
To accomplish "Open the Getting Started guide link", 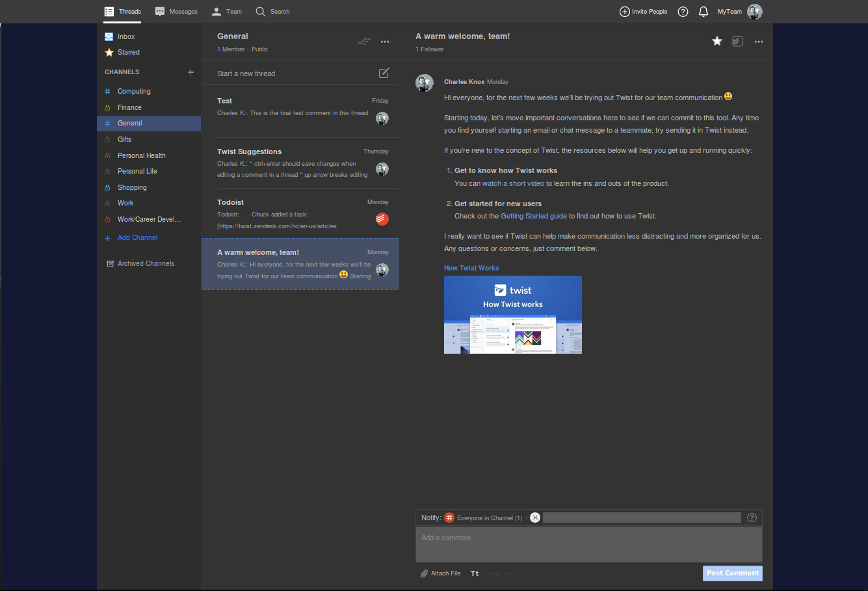I will point(534,216).
